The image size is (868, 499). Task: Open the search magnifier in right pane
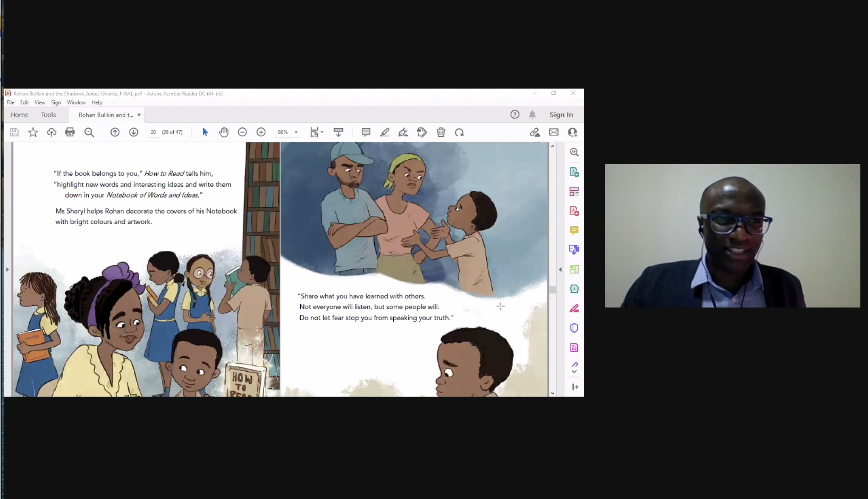tap(574, 152)
